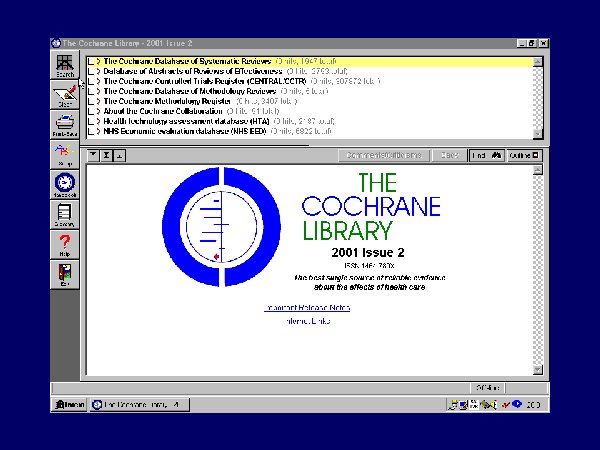Click the round blue clock-style sidebar icon
This screenshot has height=450, width=600.
[65, 184]
